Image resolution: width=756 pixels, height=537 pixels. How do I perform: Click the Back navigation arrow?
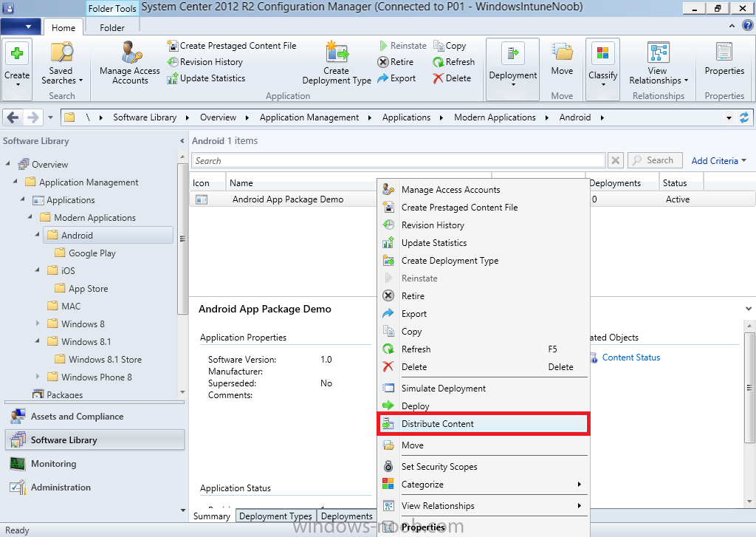[x=13, y=117]
